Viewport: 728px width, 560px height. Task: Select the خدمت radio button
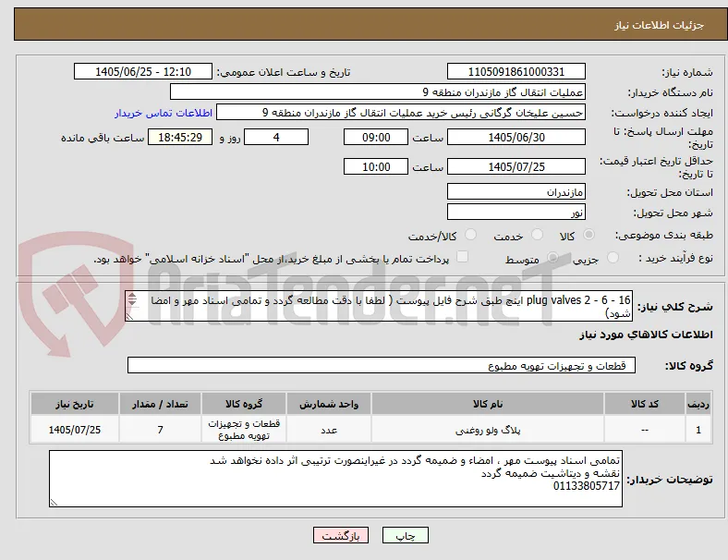pyautogui.click(x=537, y=235)
